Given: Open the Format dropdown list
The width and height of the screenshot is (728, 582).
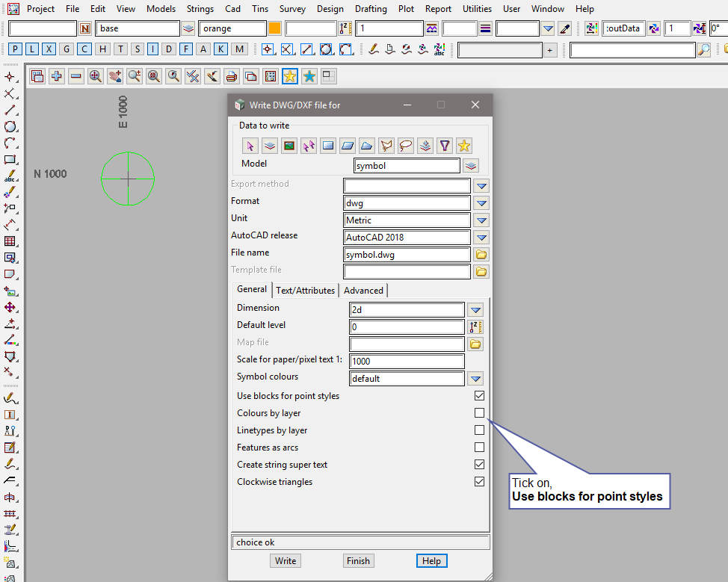Looking at the screenshot, I should [481, 203].
